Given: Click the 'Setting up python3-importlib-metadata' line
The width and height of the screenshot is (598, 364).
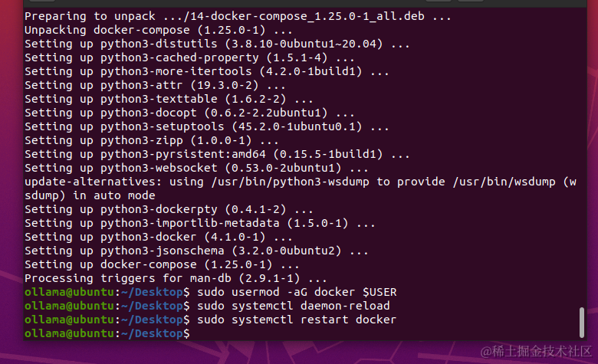Looking at the screenshot, I should (x=199, y=223).
